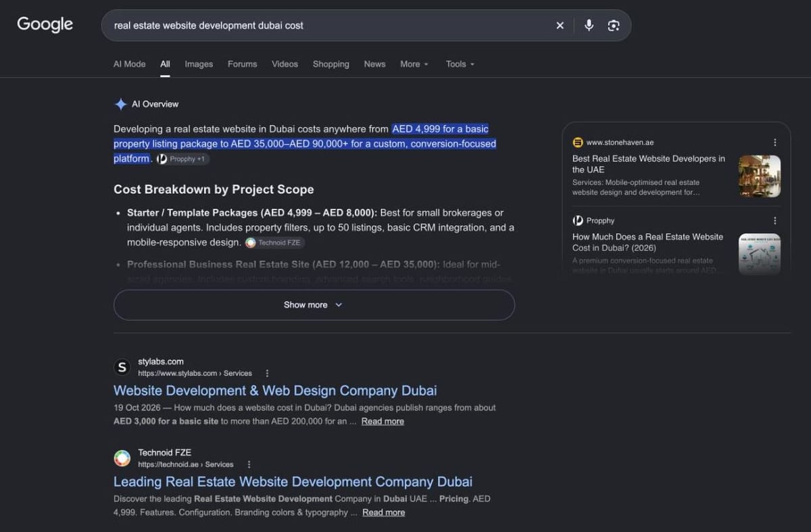Switch to News tab

tap(374, 64)
